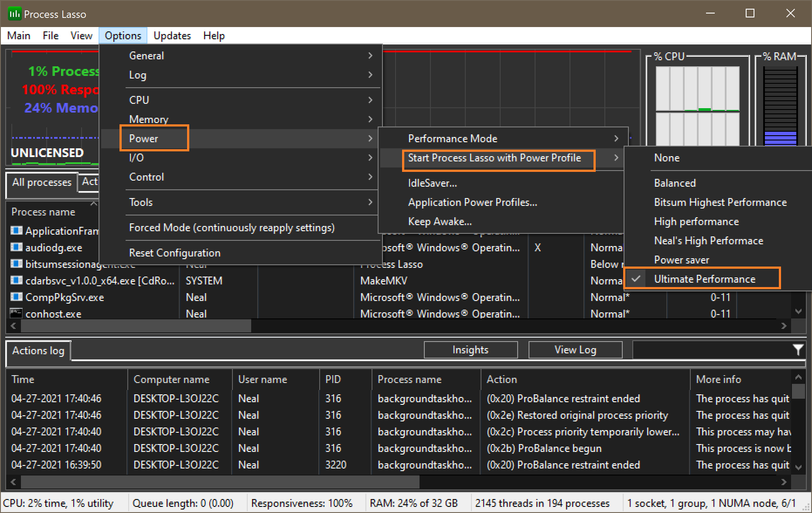This screenshot has width=812, height=513.
Task: Sort the log by Time column
Action: 67,379
